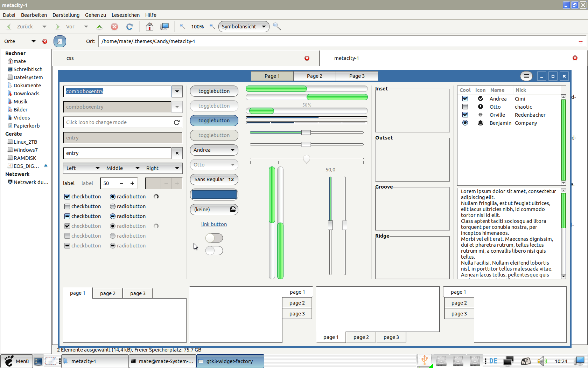588x368 pixels.
Task: Open the Orte pane selector dropdown
Action: (34, 41)
